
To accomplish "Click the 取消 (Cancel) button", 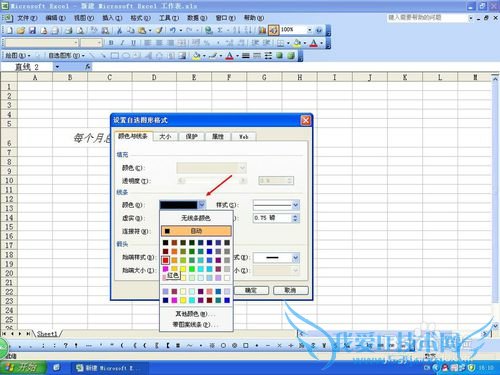I will (290, 290).
